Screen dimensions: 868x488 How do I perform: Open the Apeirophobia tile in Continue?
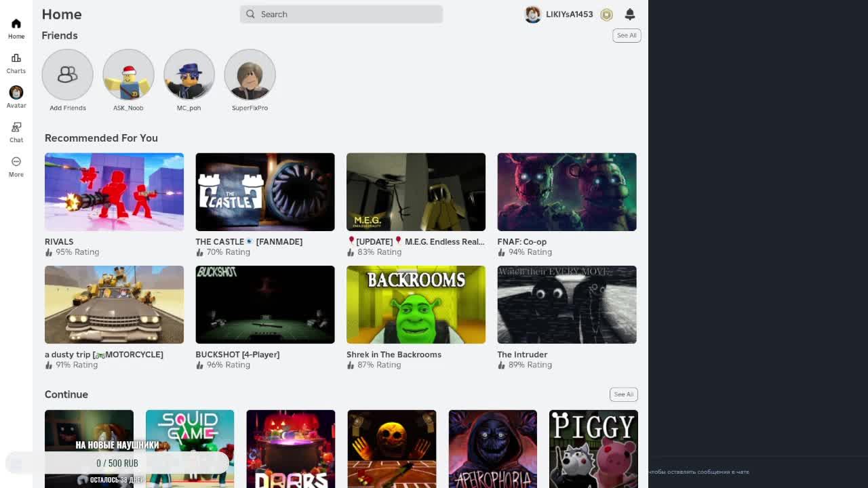click(x=492, y=449)
